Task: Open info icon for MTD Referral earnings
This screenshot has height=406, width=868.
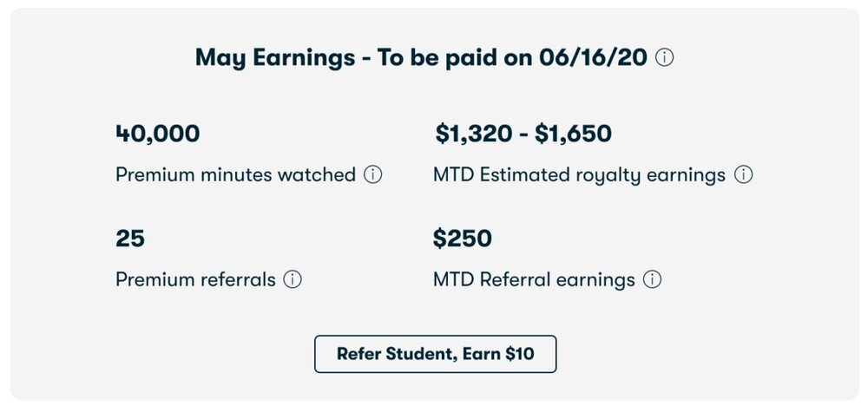Action: click(652, 280)
